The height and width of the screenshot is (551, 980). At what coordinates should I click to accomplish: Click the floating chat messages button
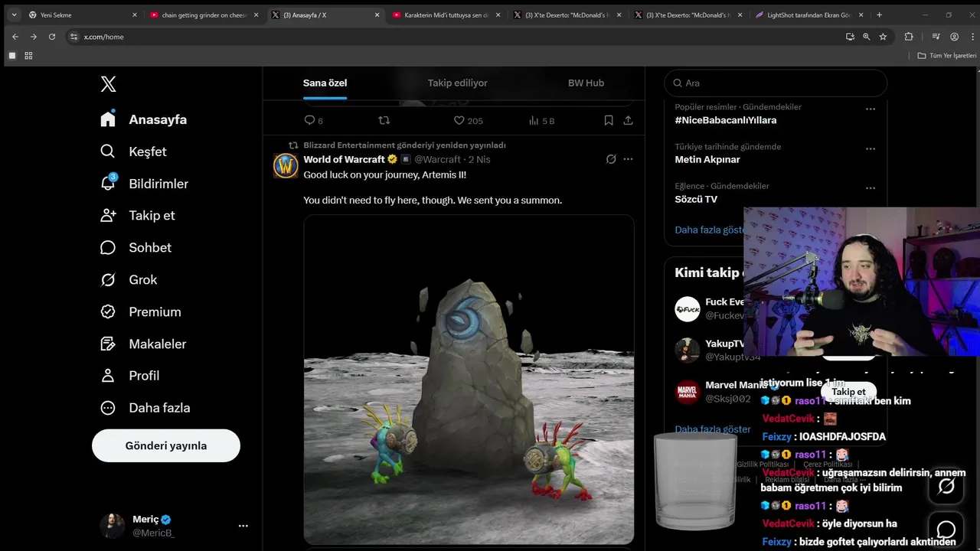click(946, 530)
